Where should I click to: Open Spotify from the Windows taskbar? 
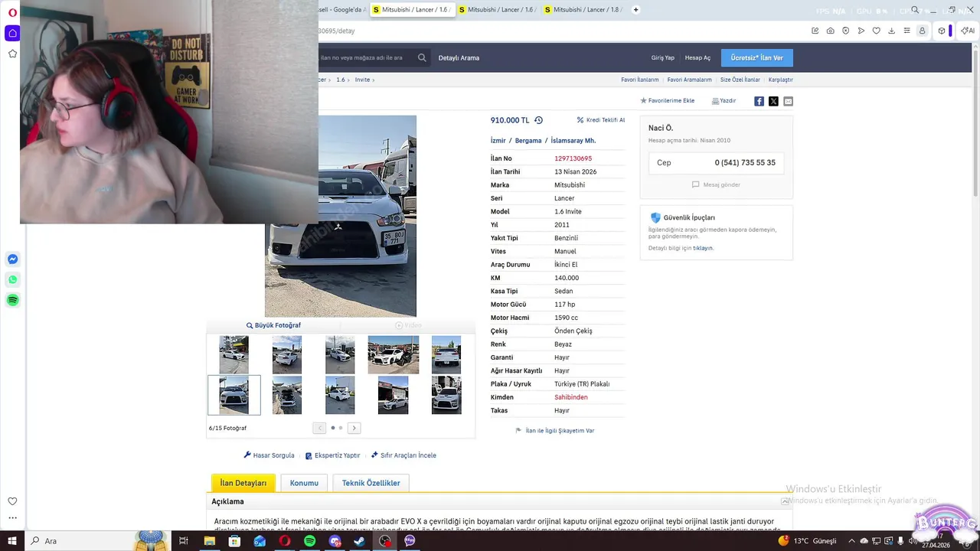pos(309,541)
